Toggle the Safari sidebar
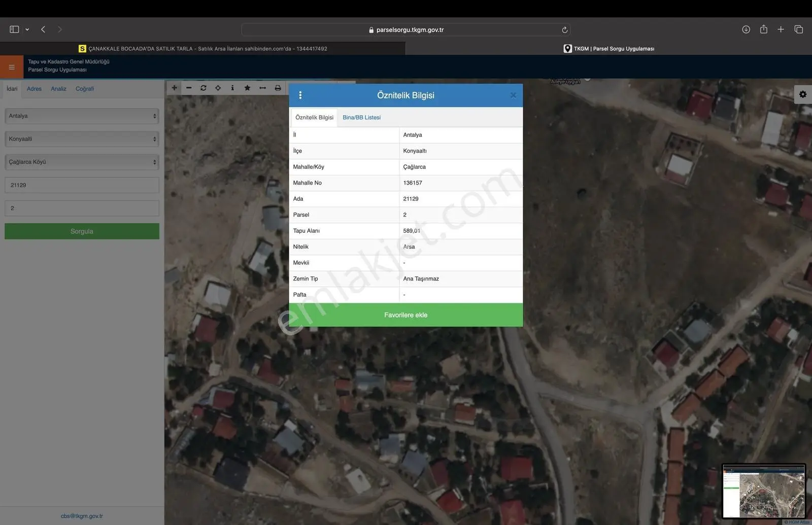The width and height of the screenshot is (812, 525). pos(14,29)
